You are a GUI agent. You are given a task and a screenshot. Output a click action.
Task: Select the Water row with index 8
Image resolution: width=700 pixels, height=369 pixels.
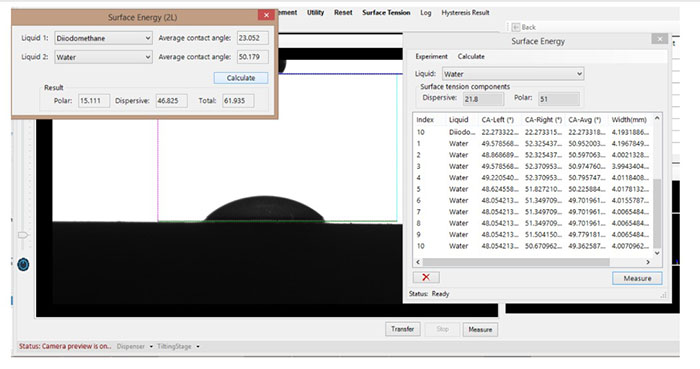click(x=533, y=223)
